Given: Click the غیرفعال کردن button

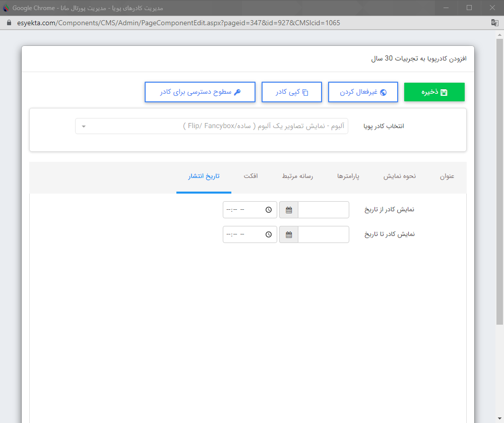Looking at the screenshot, I should [363, 92].
